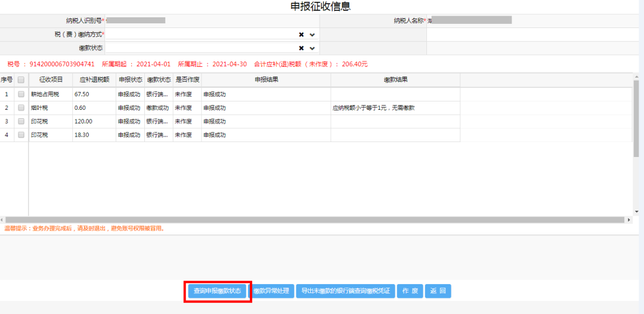This screenshot has height=314, width=644.
Task: Click the 缴款结果 column header
Action: tap(395, 80)
